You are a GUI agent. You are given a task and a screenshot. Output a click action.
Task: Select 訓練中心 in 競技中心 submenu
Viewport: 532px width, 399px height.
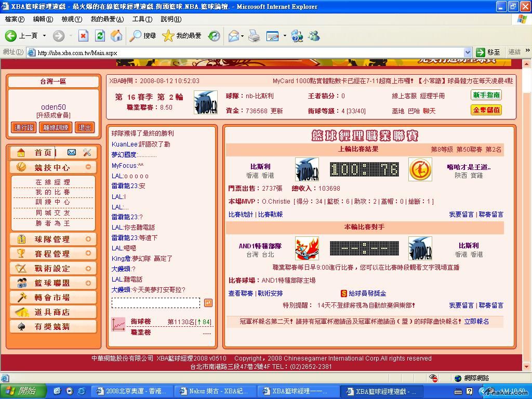click(53, 202)
